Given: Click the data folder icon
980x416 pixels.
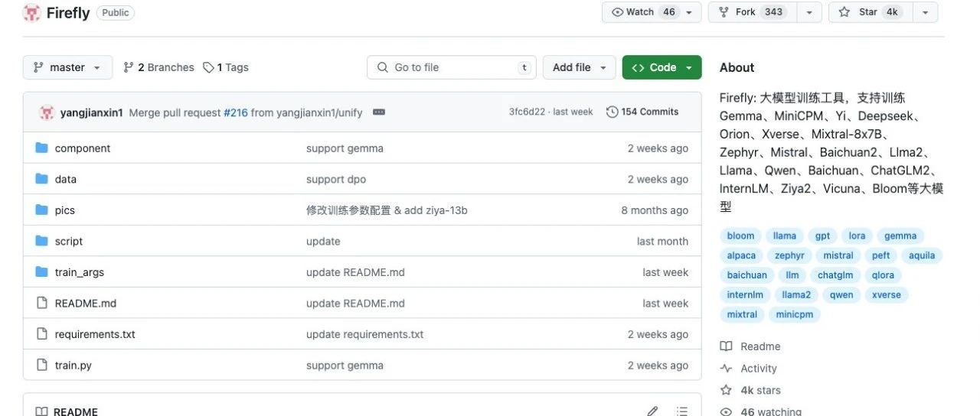Looking at the screenshot, I should tap(42, 179).
